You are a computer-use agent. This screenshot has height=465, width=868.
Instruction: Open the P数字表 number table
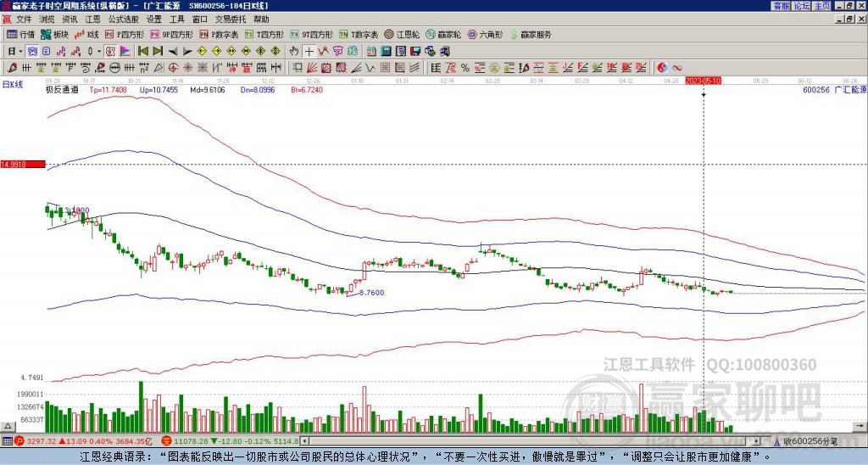coord(220,34)
